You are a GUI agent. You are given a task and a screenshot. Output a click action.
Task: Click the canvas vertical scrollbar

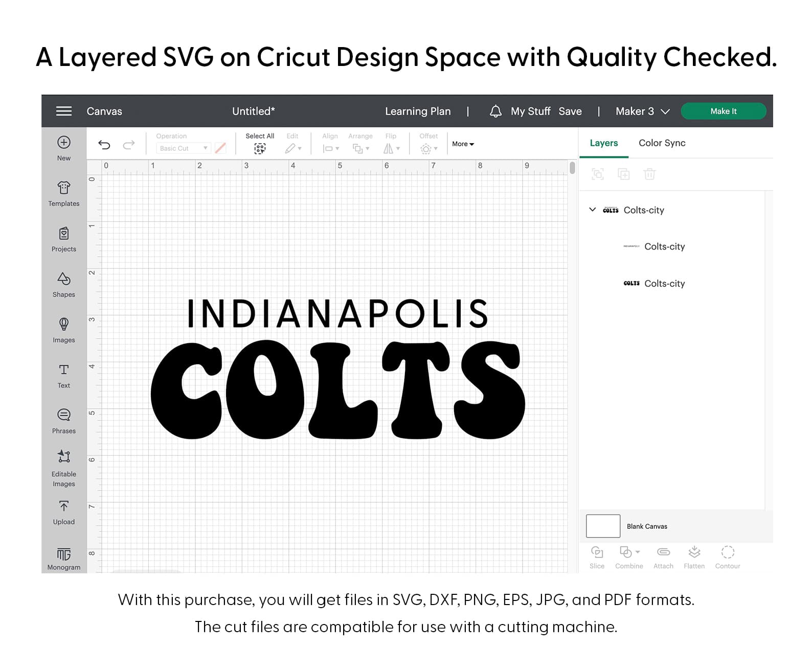pyautogui.click(x=572, y=167)
